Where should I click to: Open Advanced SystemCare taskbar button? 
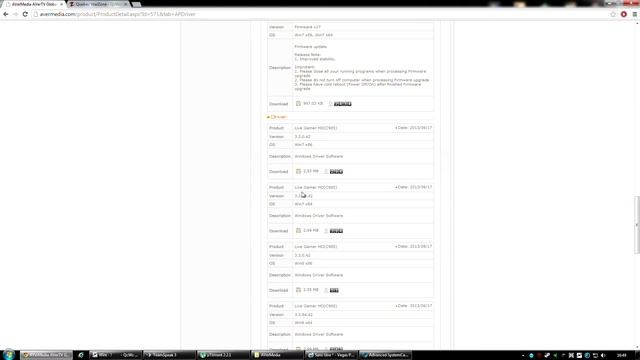(385, 355)
